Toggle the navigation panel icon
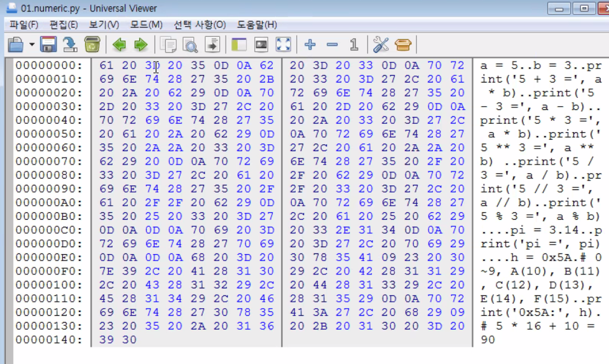The image size is (609, 364). click(239, 44)
